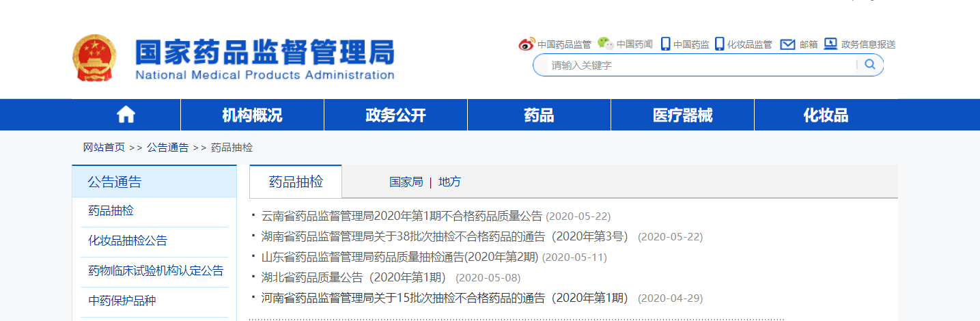Click the date (2020-05-11) text
This screenshot has width=980, height=321.
(574, 257)
